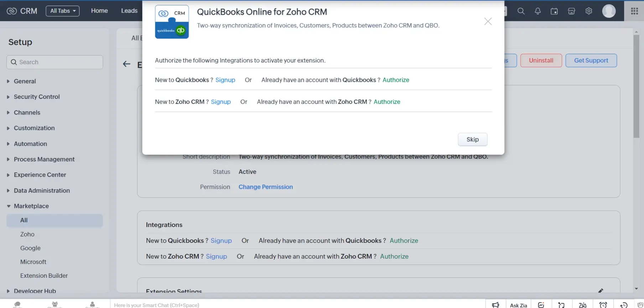
Task: Click the 'Active' status value
Action: [248, 172]
